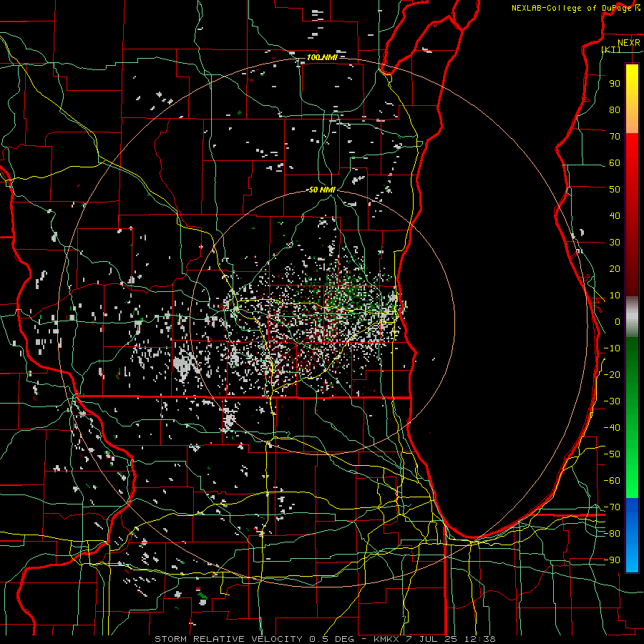Screen dimensions: 644x644
Task: Click the yellow segment of the color bar
Action: (632, 99)
